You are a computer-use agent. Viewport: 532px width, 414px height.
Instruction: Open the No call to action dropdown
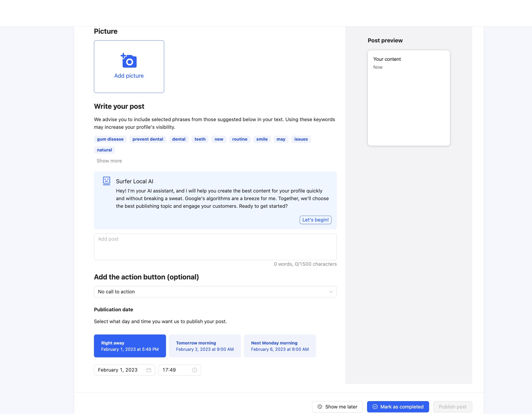(x=215, y=292)
